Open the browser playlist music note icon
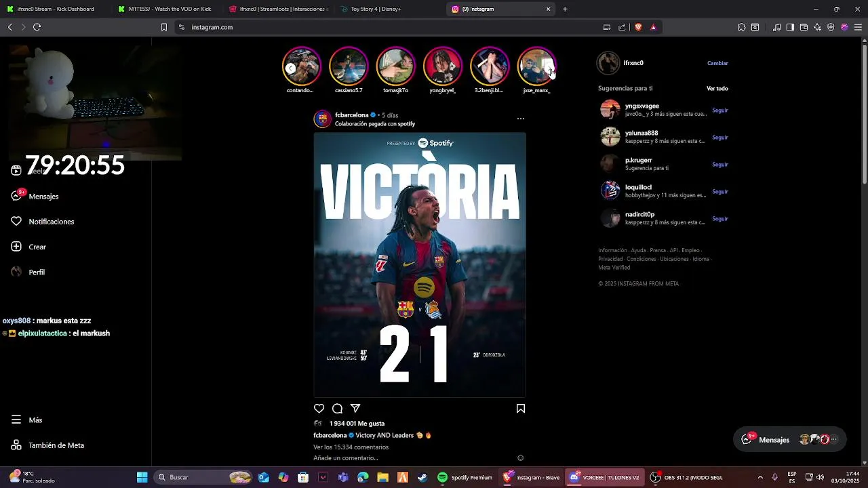The width and height of the screenshot is (868, 488). (776, 27)
